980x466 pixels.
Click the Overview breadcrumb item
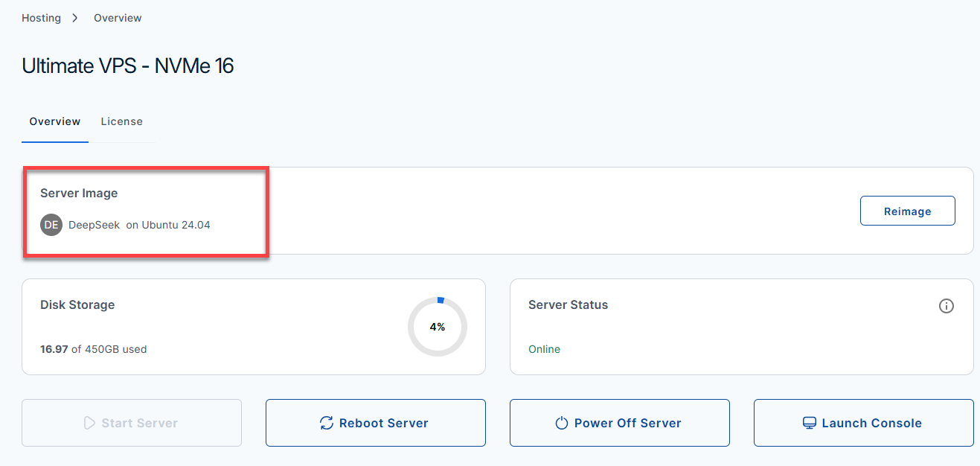pyautogui.click(x=118, y=18)
